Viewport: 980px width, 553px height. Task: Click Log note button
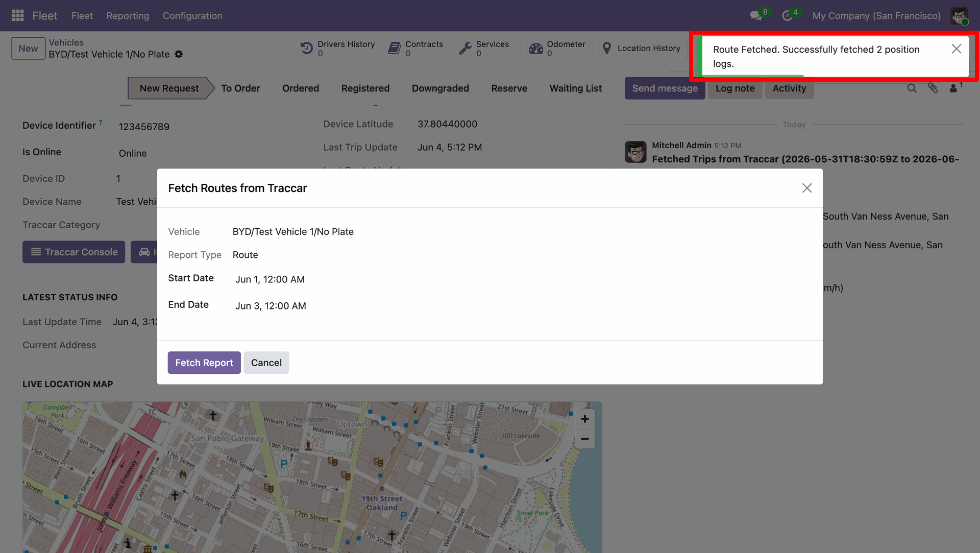pos(735,88)
